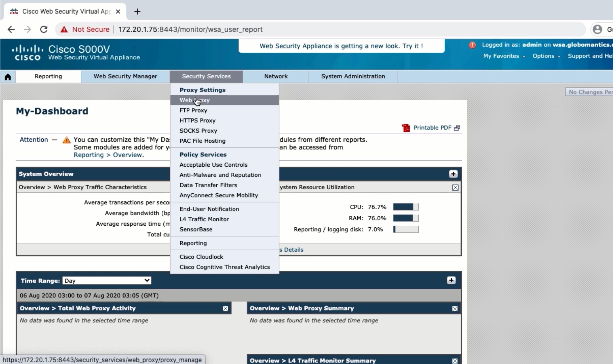613x364 pixels.
Task: Expand the Options menu
Action: pos(546,56)
